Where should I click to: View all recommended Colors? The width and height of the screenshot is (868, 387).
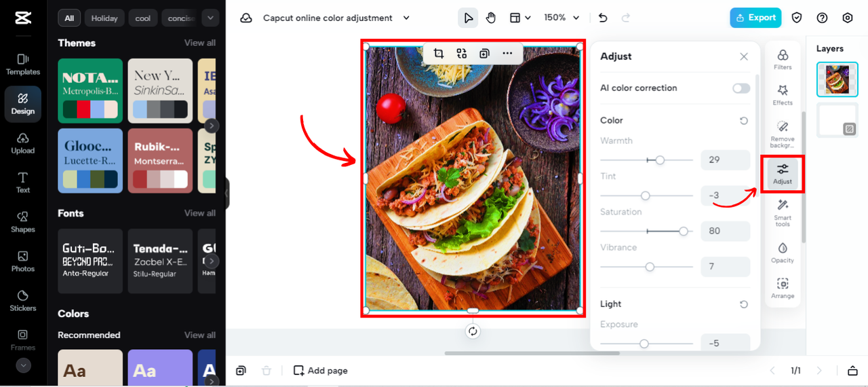200,335
